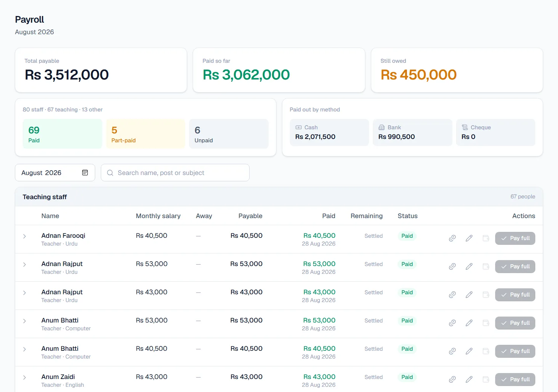
Task: Click the calendar icon in the month picker
Action: click(85, 173)
